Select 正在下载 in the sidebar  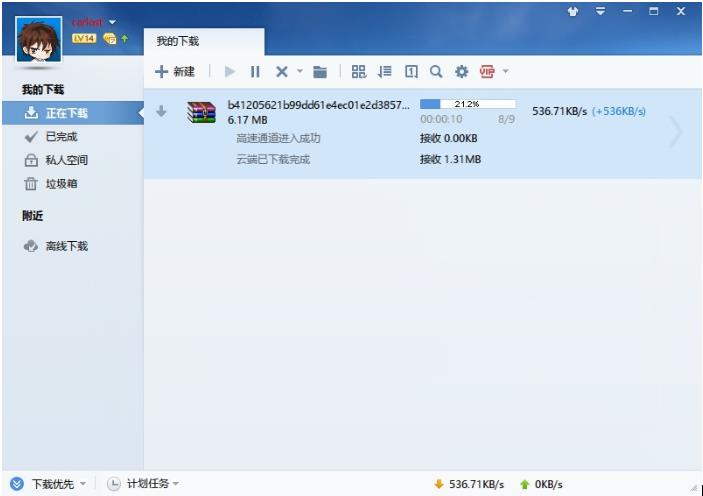tap(73, 113)
